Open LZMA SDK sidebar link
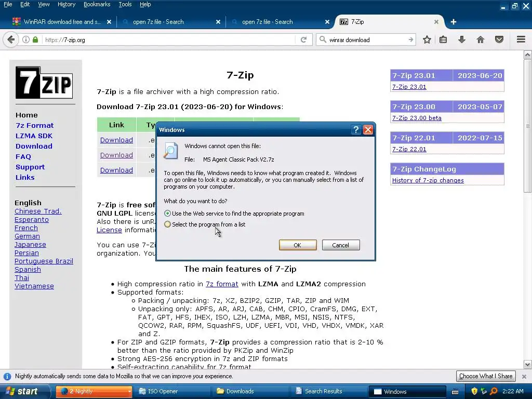This screenshot has width=532, height=399. 34,136
